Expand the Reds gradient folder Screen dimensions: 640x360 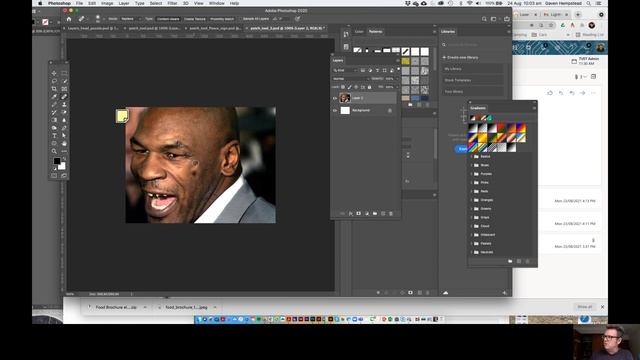pyautogui.click(x=472, y=191)
